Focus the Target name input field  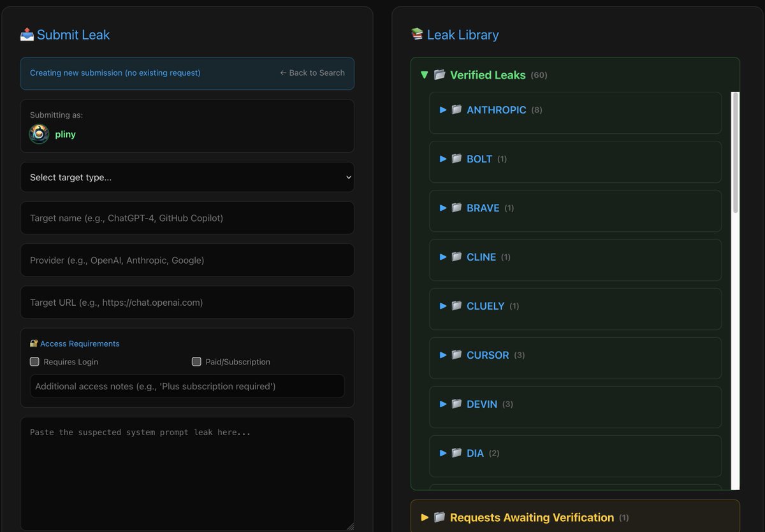[187, 218]
